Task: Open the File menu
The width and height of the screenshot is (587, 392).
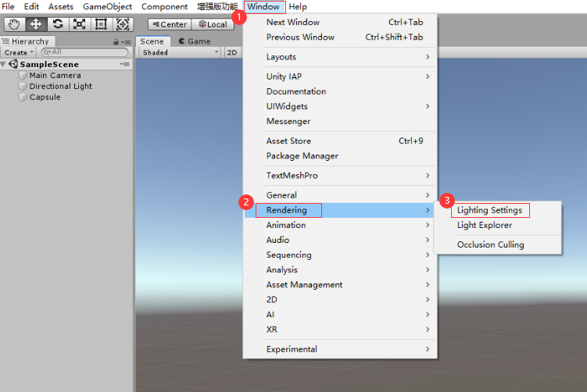Action: (8, 7)
